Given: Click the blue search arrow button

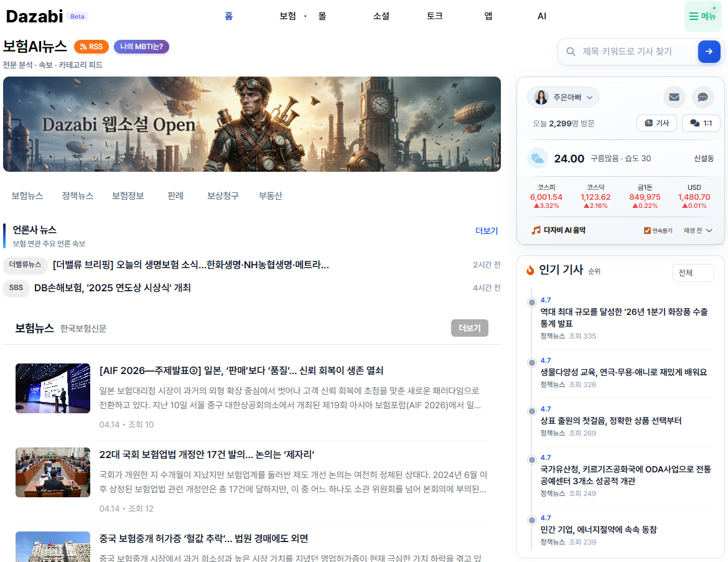Looking at the screenshot, I should pyautogui.click(x=709, y=52).
